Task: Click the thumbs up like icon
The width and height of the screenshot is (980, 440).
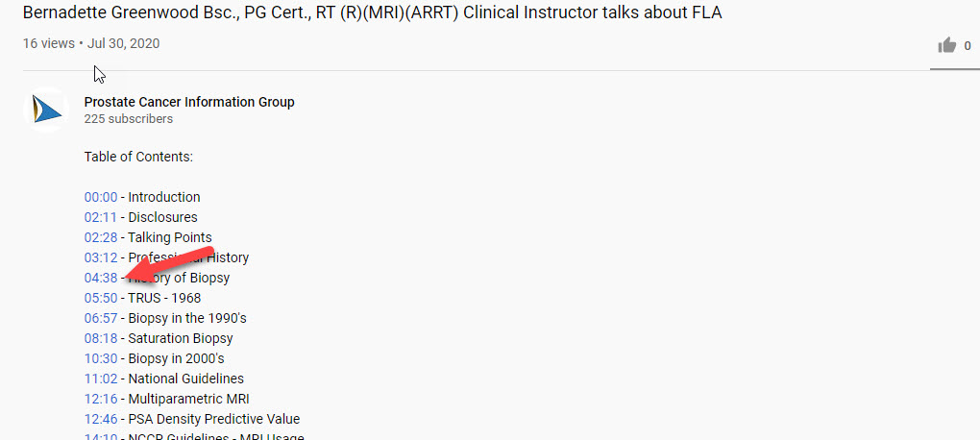Action: [x=947, y=45]
